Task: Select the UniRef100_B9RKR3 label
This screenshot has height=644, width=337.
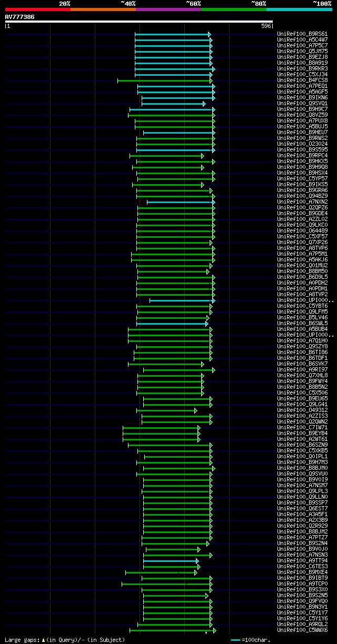Action: pyautogui.click(x=302, y=68)
